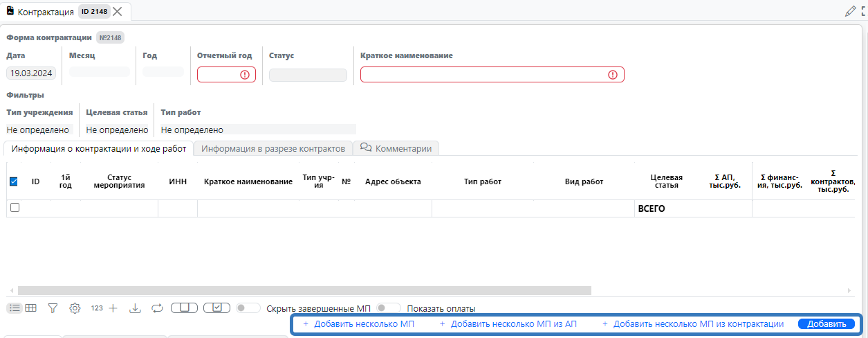Toggle 'Скрыть завершенные МП' switch
The height and width of the screenshot is (338, 868).
248,308
